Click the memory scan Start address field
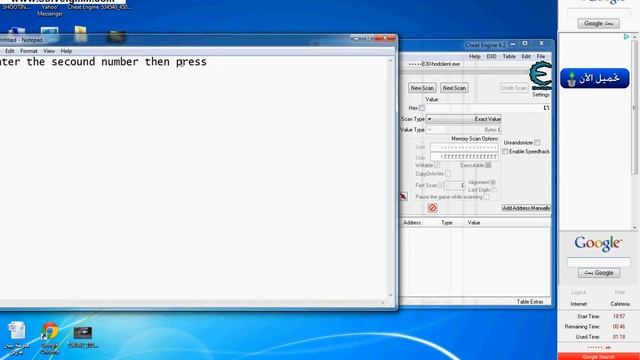 tap(464, 147)
